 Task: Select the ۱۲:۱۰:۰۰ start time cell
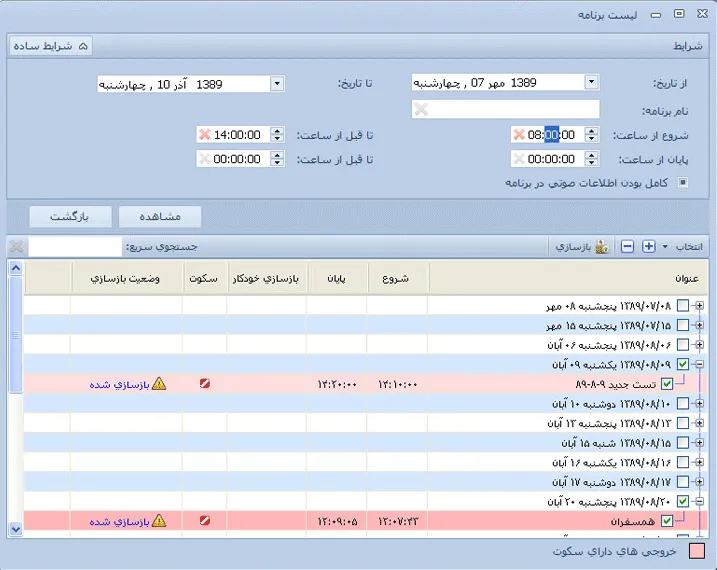click(x=397, y=384)
